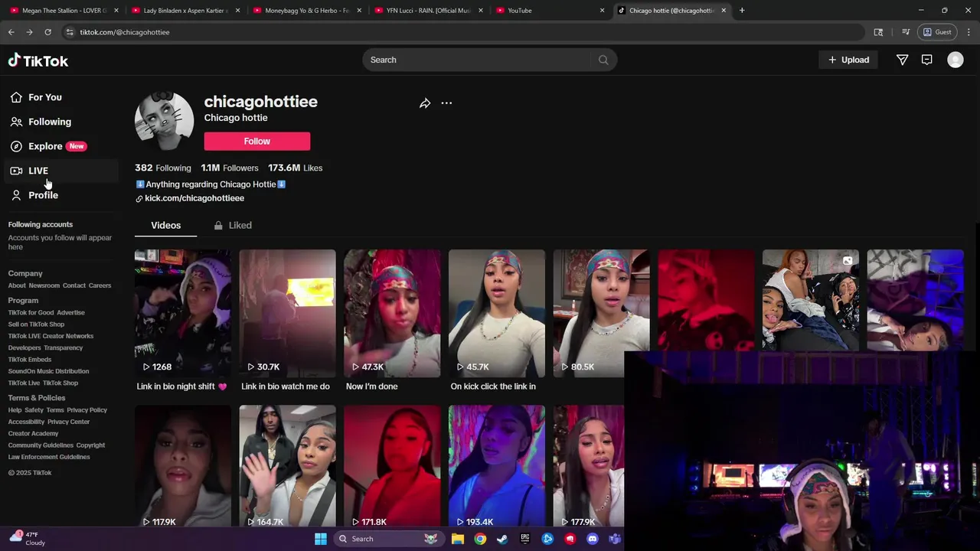Switch to the Lady Binladen browser tab

tap(185, 11)
